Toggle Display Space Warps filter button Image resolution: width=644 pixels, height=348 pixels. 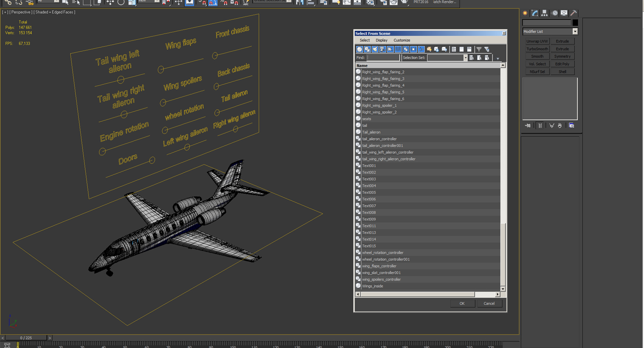point(398,49)
